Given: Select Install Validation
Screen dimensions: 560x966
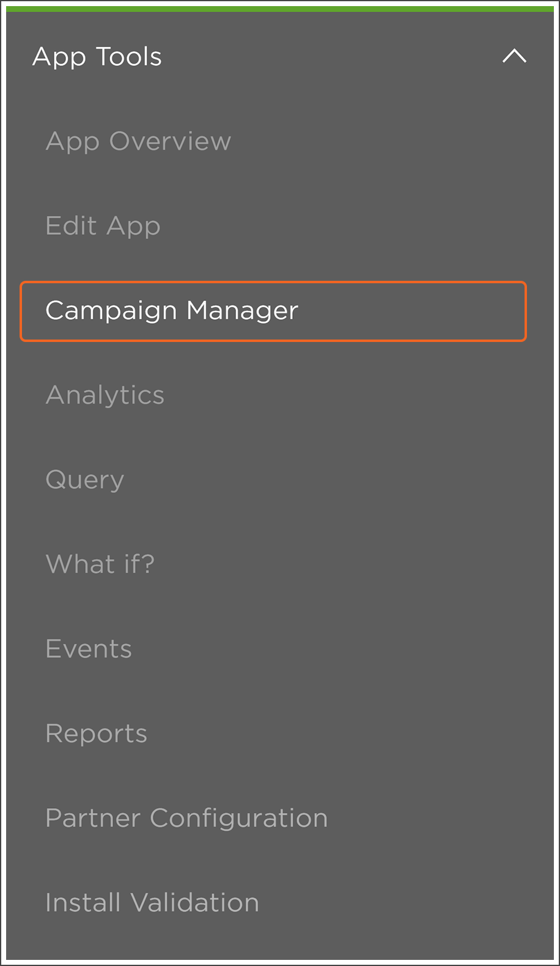Looking at the screenshot, I should click(152, 902).
